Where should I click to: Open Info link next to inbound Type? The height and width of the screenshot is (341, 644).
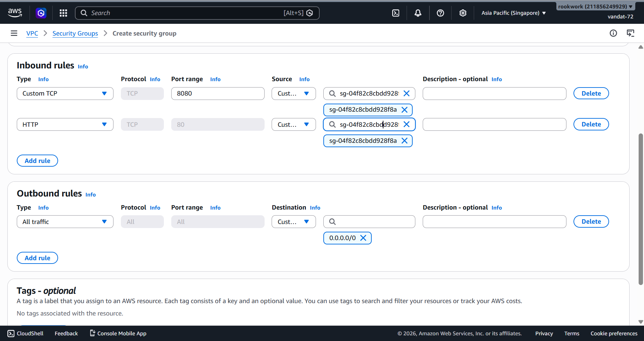click(x=43, y=79)
